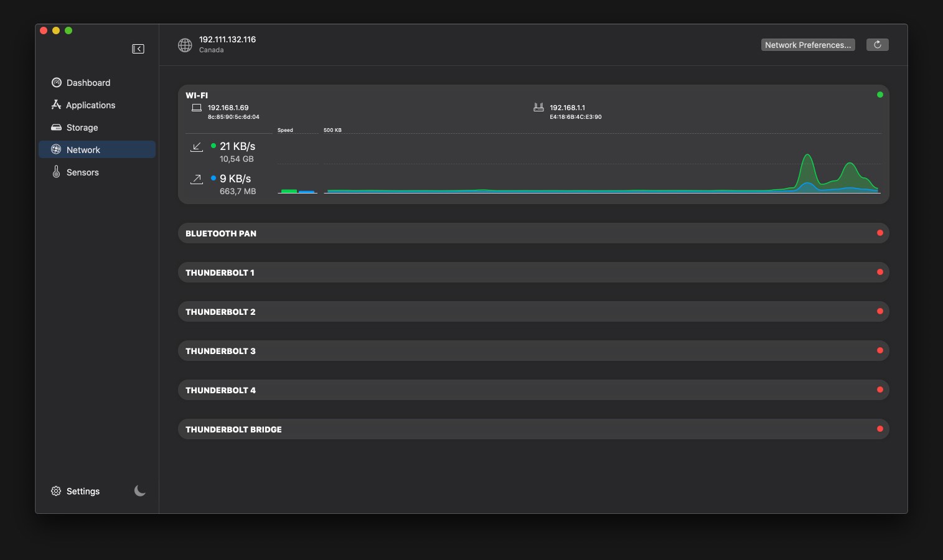Click router MAC E4:18:6B:4C:E3:90
The height and width of the screenshot is (560, 943).
click(576, 117)
